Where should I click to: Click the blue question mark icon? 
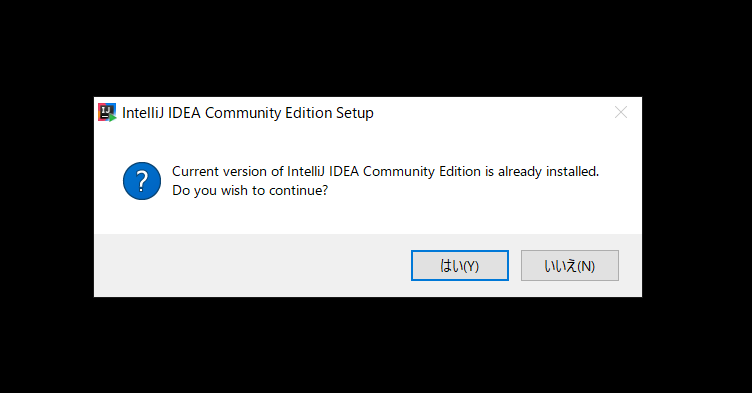(x=142, y=181)
